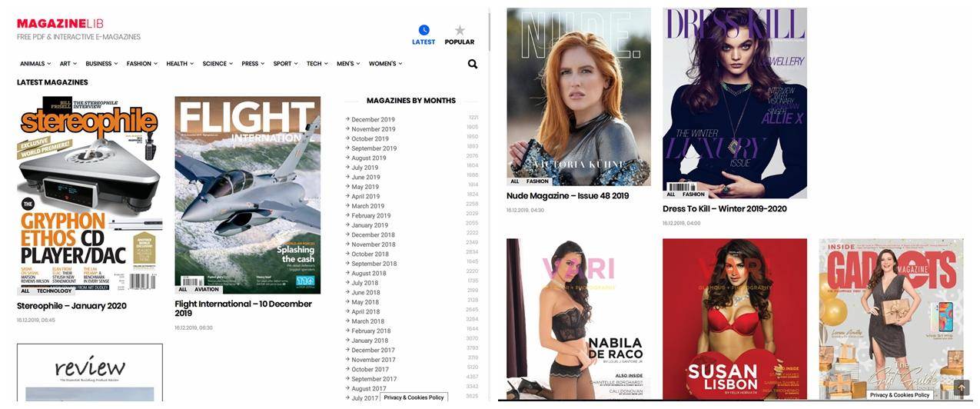
Task: Open the Inside Gadgets magazine cover
Action: (891, 319)
